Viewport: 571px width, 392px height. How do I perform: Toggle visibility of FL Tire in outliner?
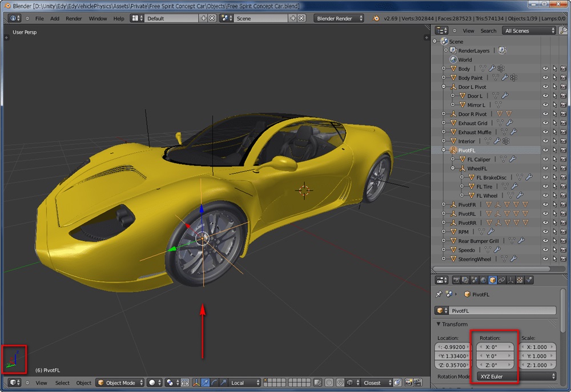(545, 187)
